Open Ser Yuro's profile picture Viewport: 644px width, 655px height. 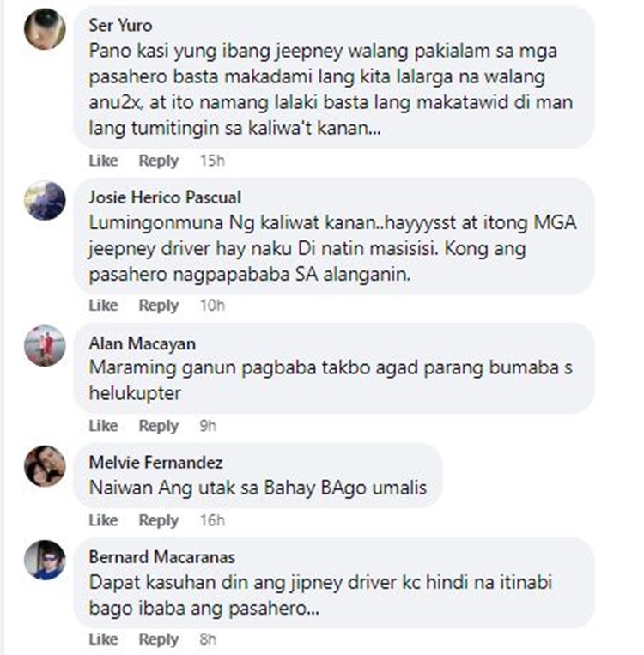coord(45,29)
